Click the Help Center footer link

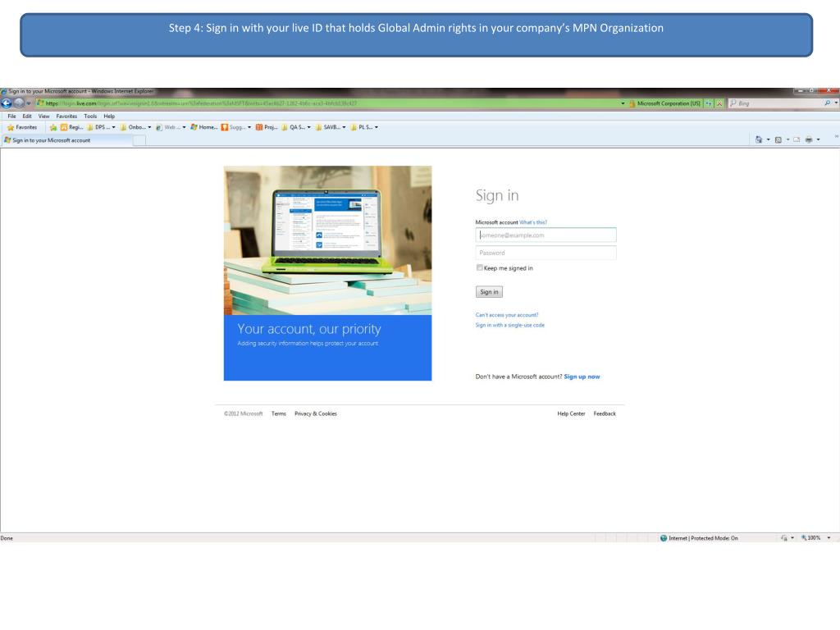coord(571,413)
